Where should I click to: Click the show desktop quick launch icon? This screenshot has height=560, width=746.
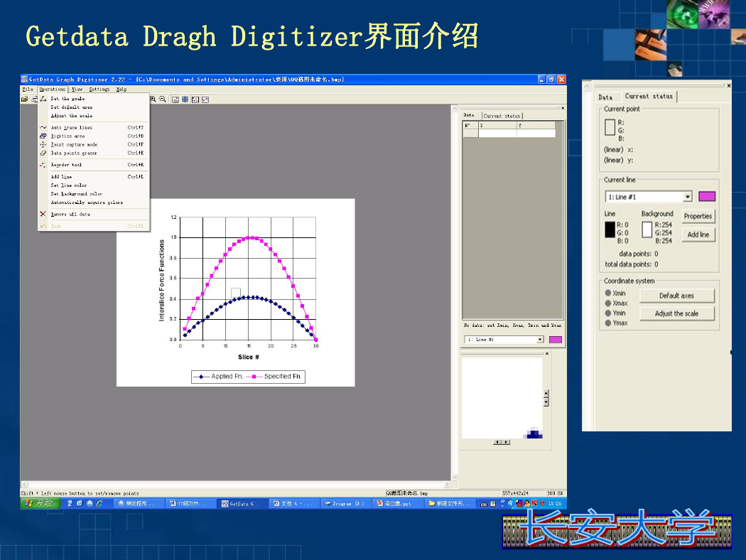[70, 503]
